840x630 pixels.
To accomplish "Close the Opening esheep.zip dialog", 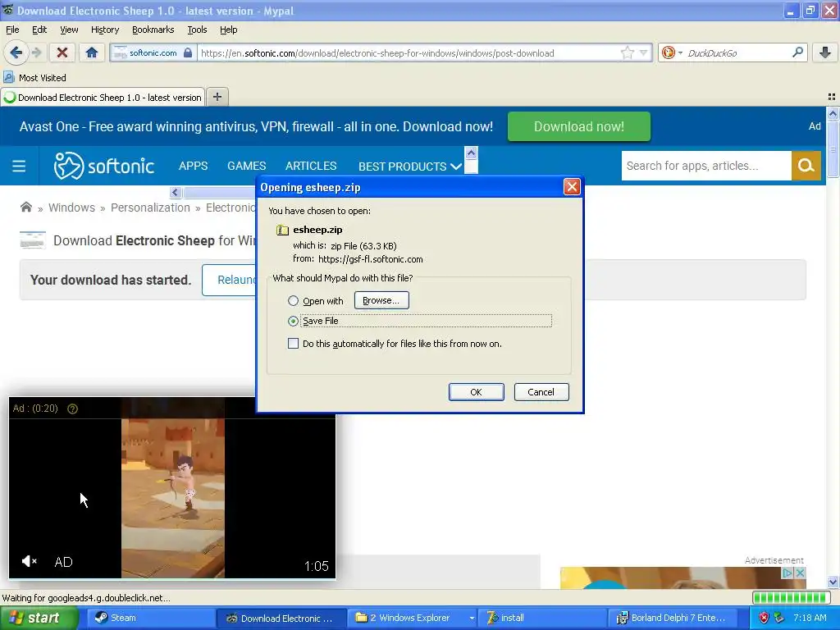I will [x=572, y=187].
